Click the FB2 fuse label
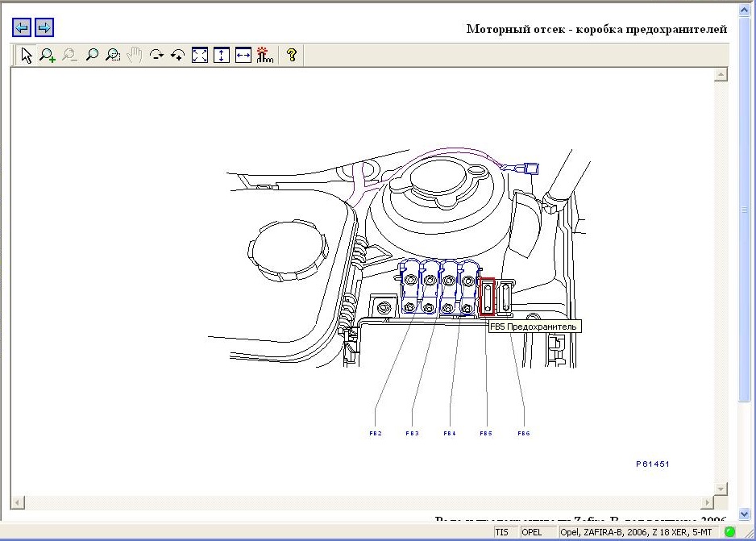Screen dimensions: 756x541 point(376,434)
